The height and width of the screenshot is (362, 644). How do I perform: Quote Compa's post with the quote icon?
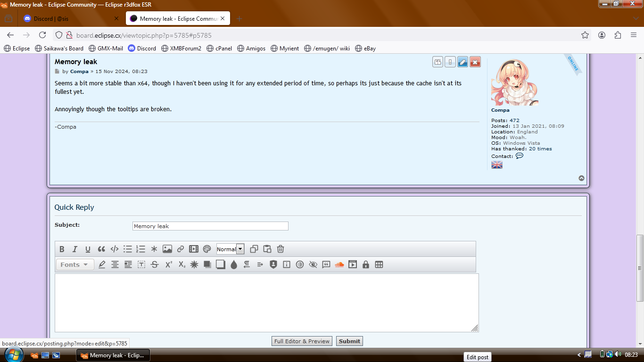coord(438,62)
